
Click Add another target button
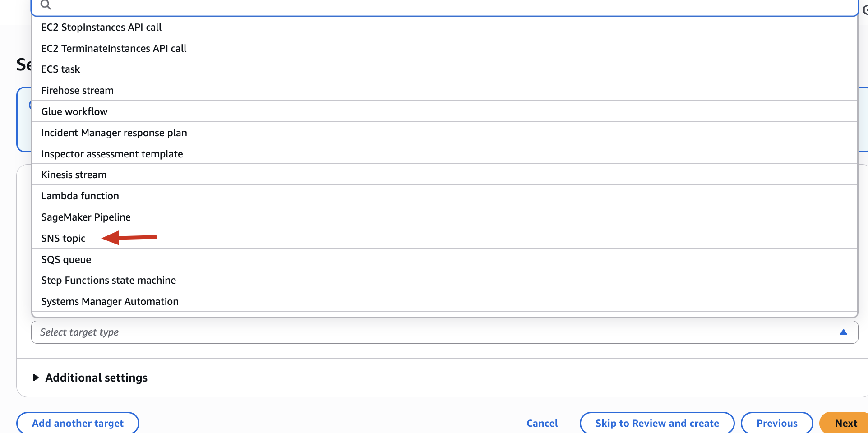[78, 423]
